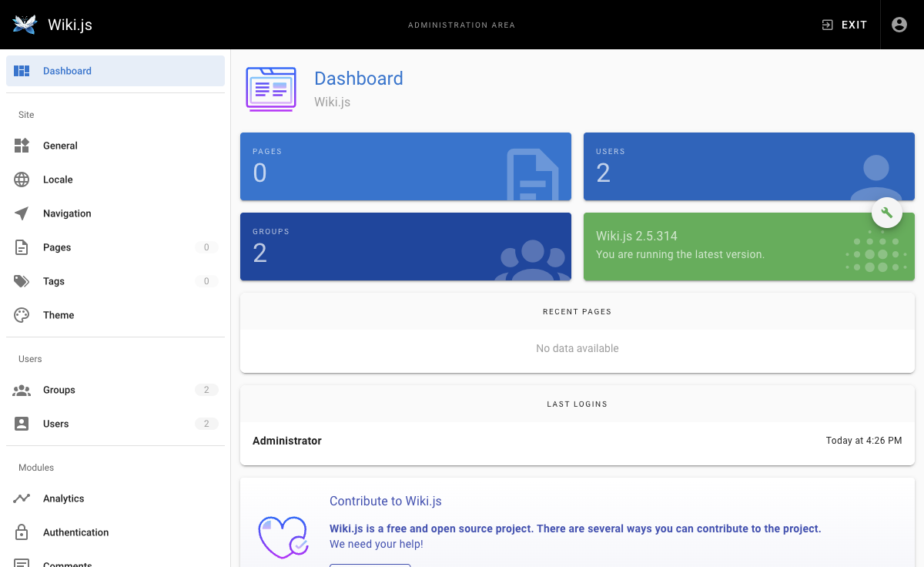Open Analytics module settings
This screenshot has width=924, height=567.
115,498
